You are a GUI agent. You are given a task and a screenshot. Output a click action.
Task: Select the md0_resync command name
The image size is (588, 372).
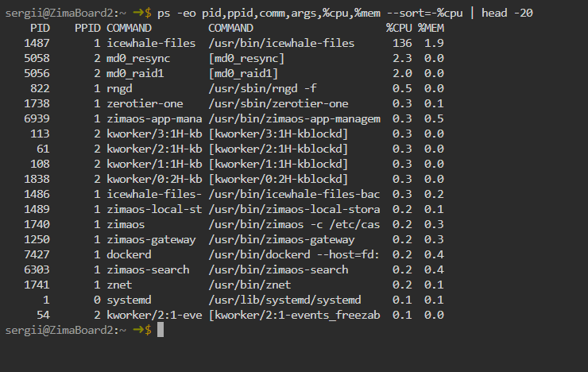(138, 59)
